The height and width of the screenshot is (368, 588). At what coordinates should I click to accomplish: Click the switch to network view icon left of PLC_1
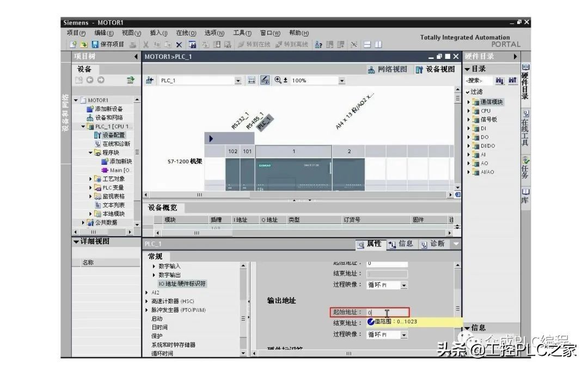coord(150,80)
